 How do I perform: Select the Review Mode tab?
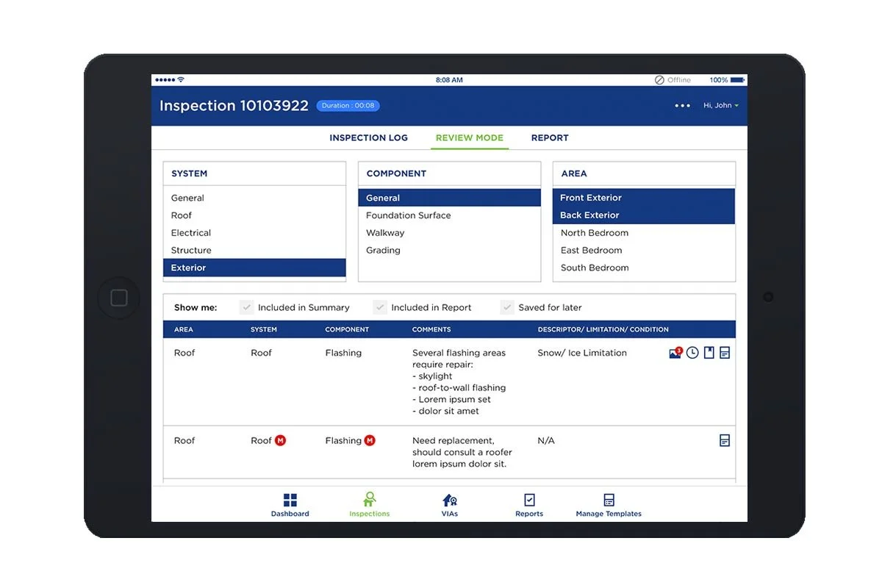pyautogui.click(x=470, y=137)
